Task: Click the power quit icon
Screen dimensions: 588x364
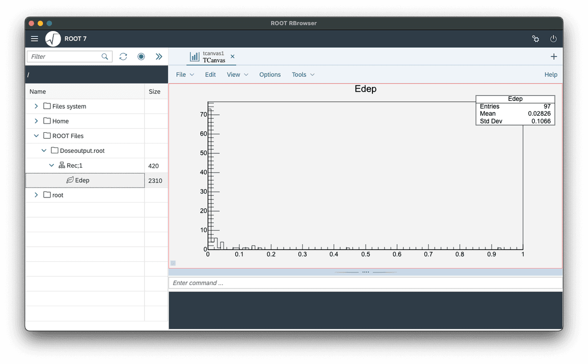Action: [x=554, y=39]
